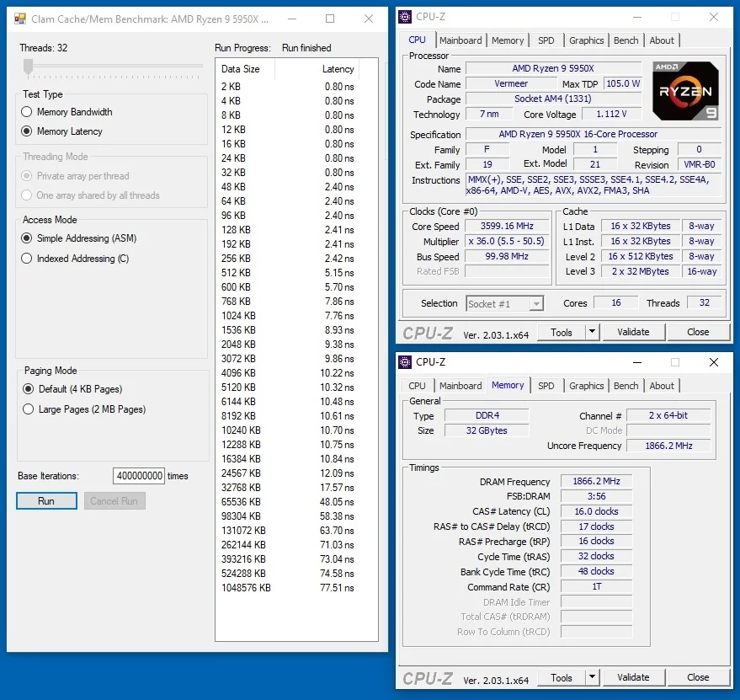This screenshot has height=700, width=740.
Task: Open the Bench tab in the top CPU-Z window
Action: (626, 40)
